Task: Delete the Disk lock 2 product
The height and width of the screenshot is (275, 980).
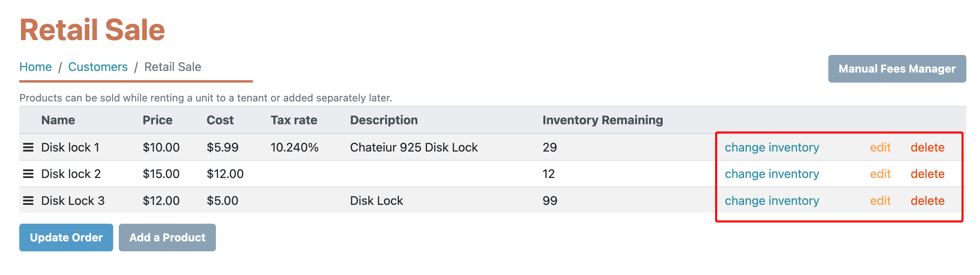Action: point(927,174)
